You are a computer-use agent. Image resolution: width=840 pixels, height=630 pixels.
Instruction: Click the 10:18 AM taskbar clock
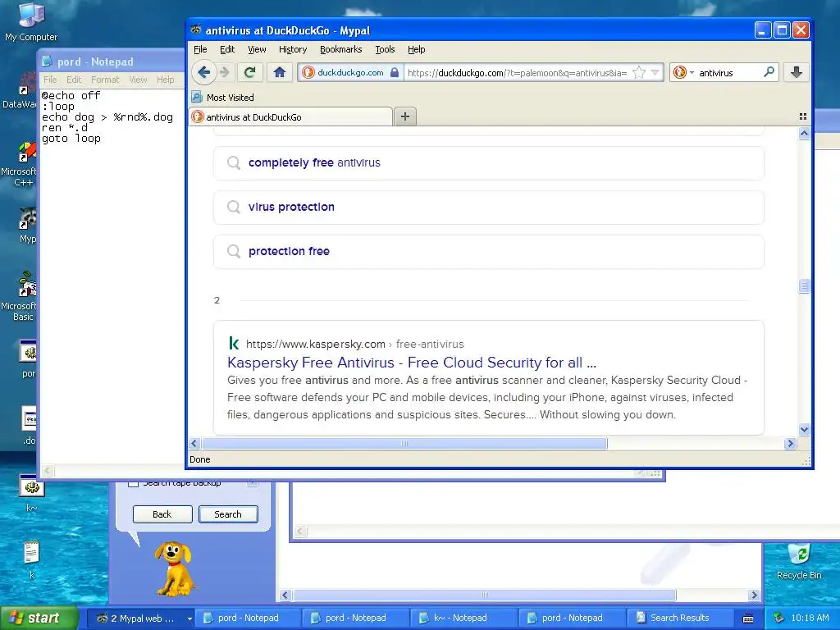(x=810, y=619)
